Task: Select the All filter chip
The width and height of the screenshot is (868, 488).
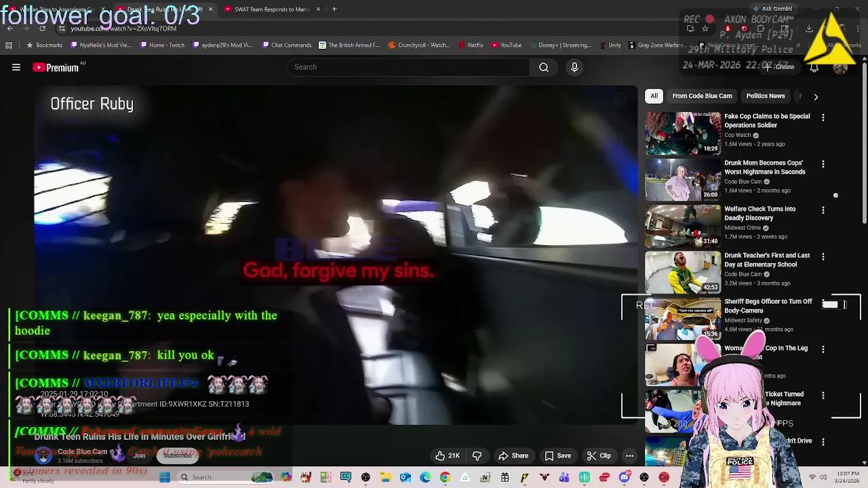Action: 654,96
